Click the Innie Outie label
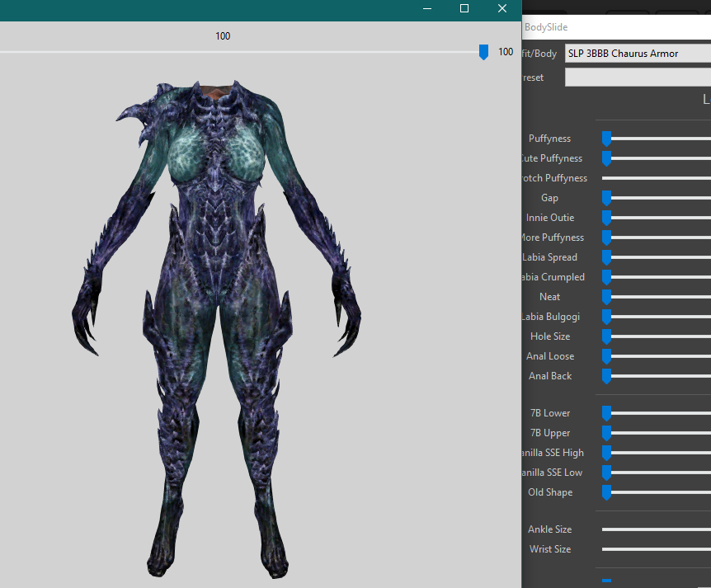The image size is (711, 588). [x=550, y=218]
